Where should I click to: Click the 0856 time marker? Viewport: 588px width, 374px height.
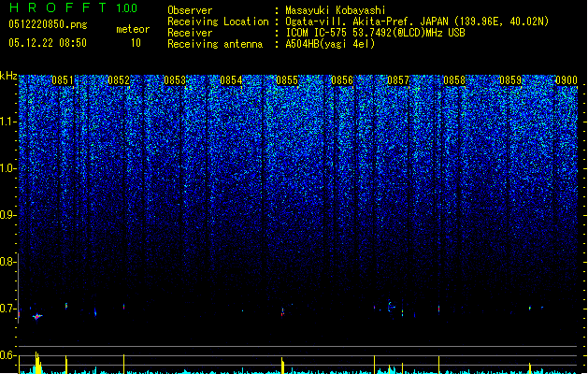pyautogui.click(x=342, y=80)
